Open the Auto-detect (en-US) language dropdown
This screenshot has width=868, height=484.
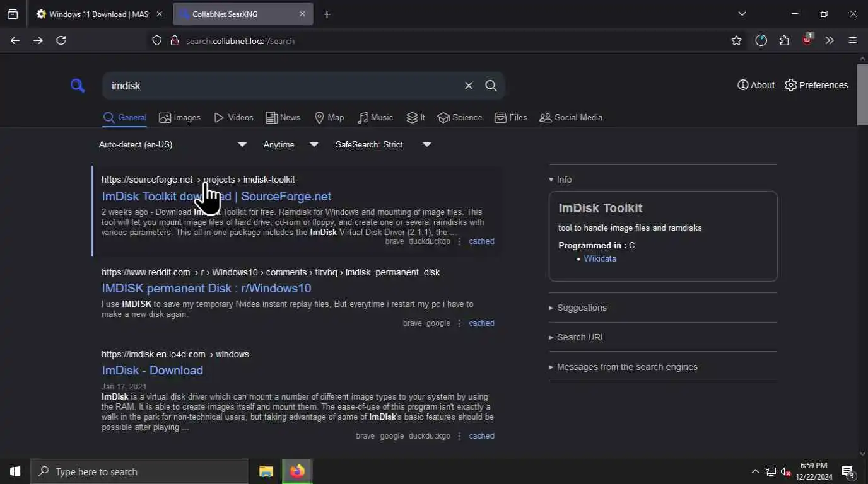(x=173, y=145)
